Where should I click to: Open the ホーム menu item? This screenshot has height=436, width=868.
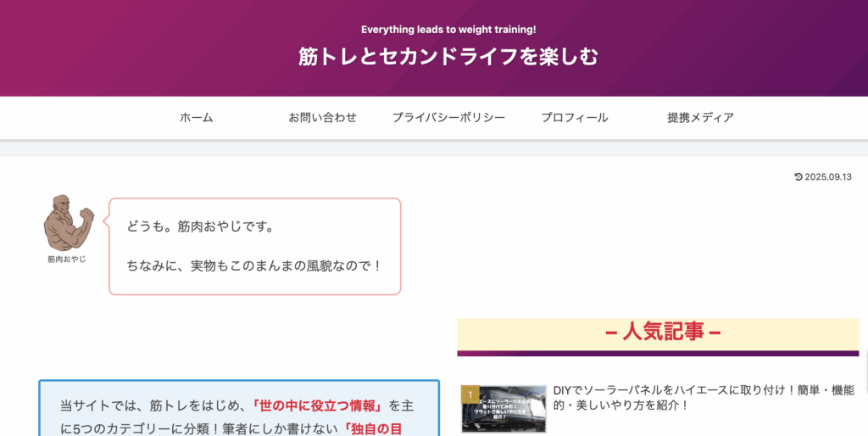pyautogui.click(x=196, y=118)
